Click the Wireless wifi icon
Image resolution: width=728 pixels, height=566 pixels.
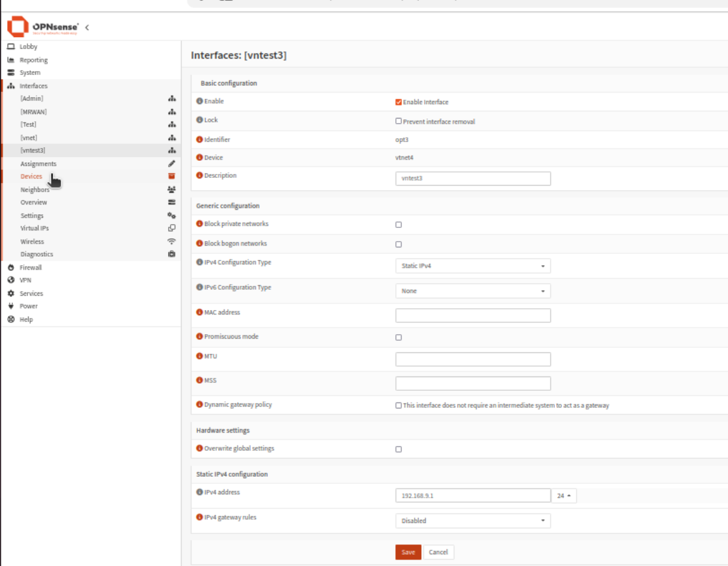172,241
